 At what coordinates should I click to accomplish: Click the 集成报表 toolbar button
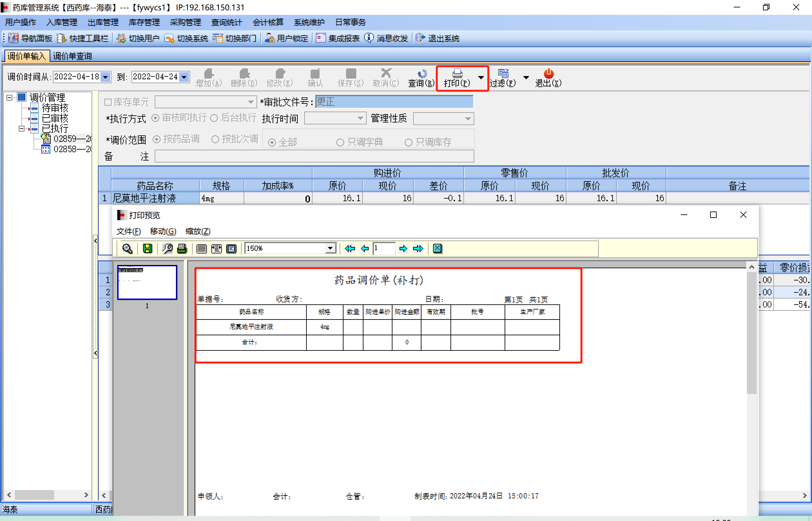click(338, 38)
